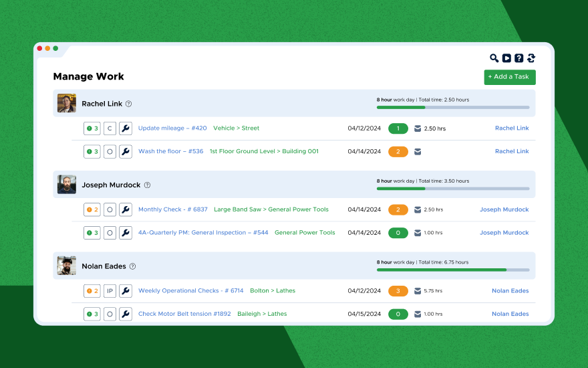Open Check Motor Belt tension #1892 task

point(184,314)
